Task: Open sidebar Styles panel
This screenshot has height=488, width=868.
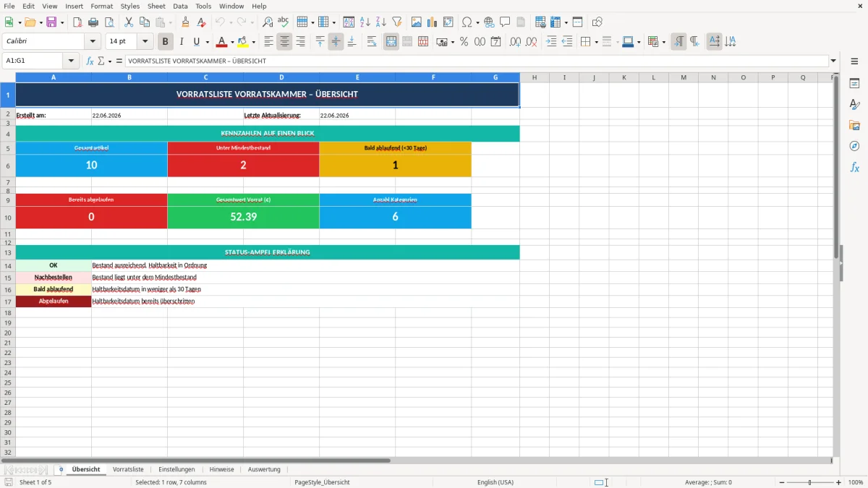Action: pyautogui.click(x=854, y=104)
